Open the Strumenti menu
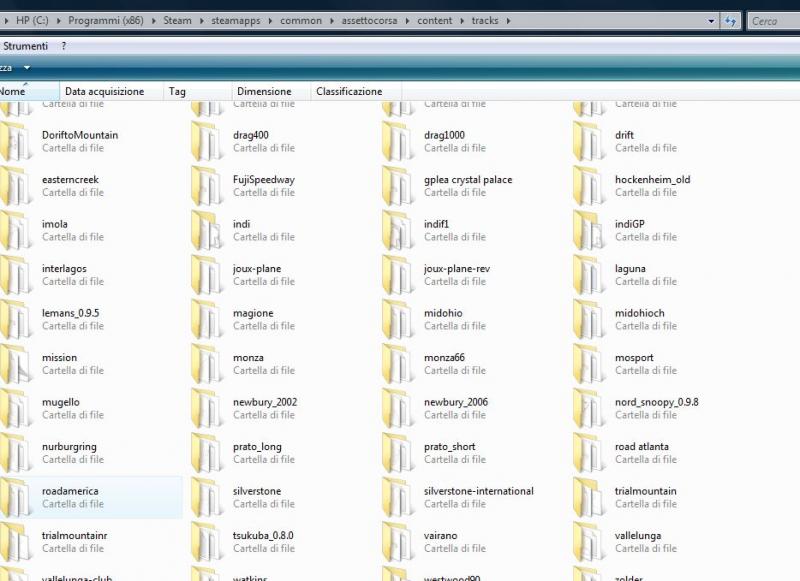This screenshot has width=800, height=581. coord(25,46)
